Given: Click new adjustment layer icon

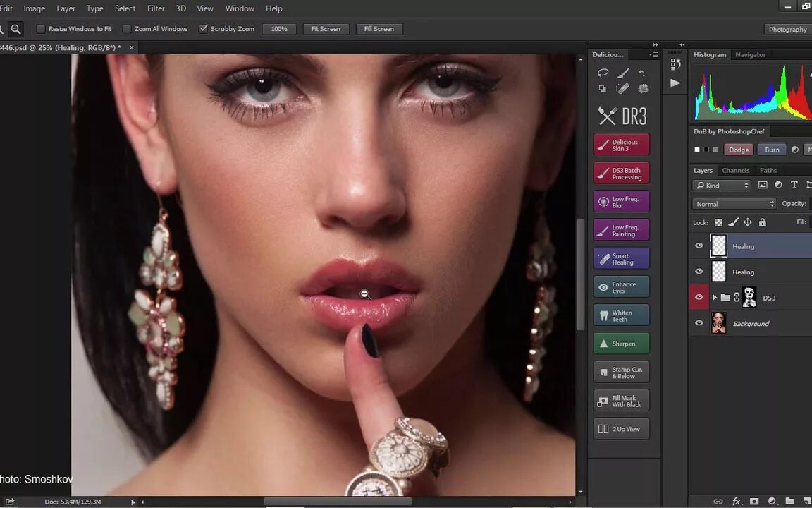Looking at the screenshot, I should [772, 501].
